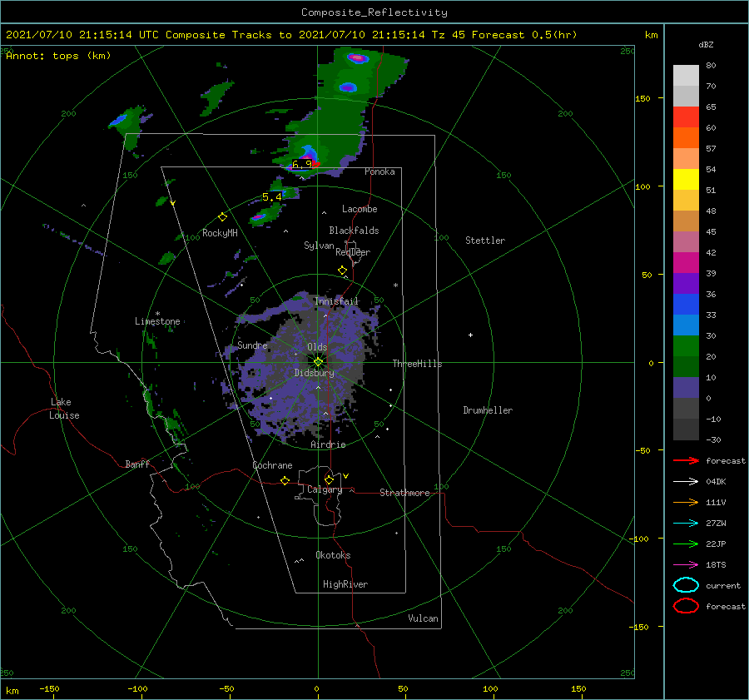Click the Ponoka city label
749x700 pixels.
tap(379, 171)
